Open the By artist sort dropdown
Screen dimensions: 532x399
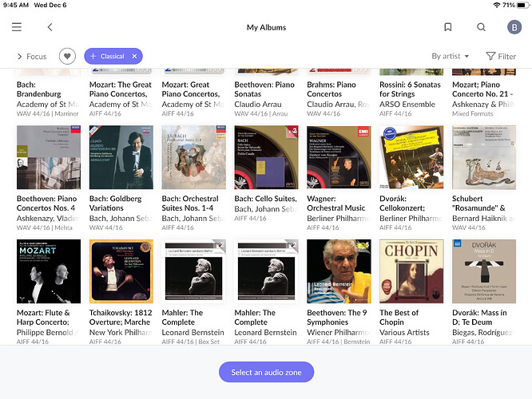[451, 57]
